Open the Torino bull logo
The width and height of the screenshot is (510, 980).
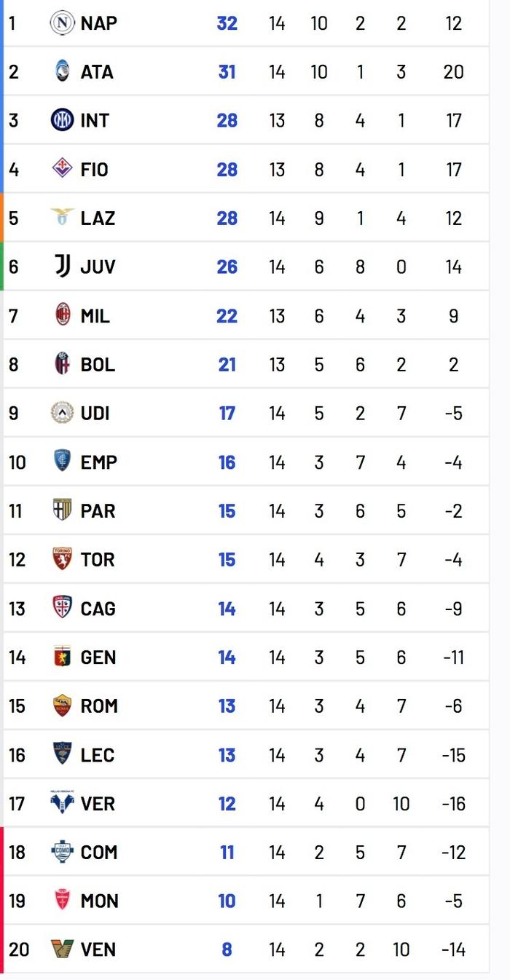tap(63, 559)
